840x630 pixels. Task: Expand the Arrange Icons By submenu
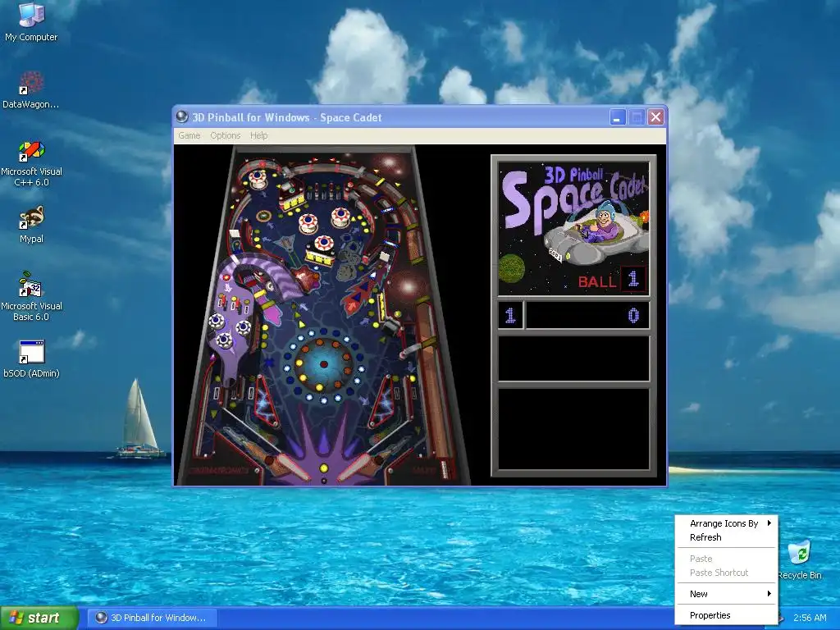pyautogui.click(x=727, y=523)
